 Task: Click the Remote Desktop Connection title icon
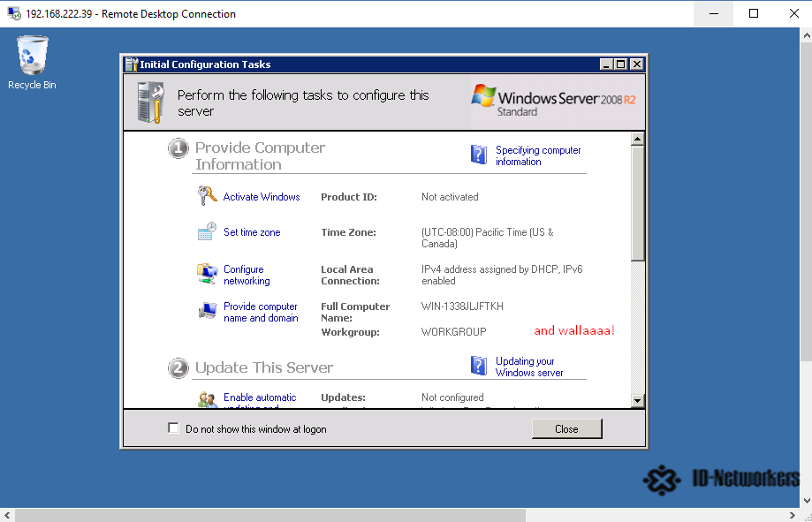14,13
